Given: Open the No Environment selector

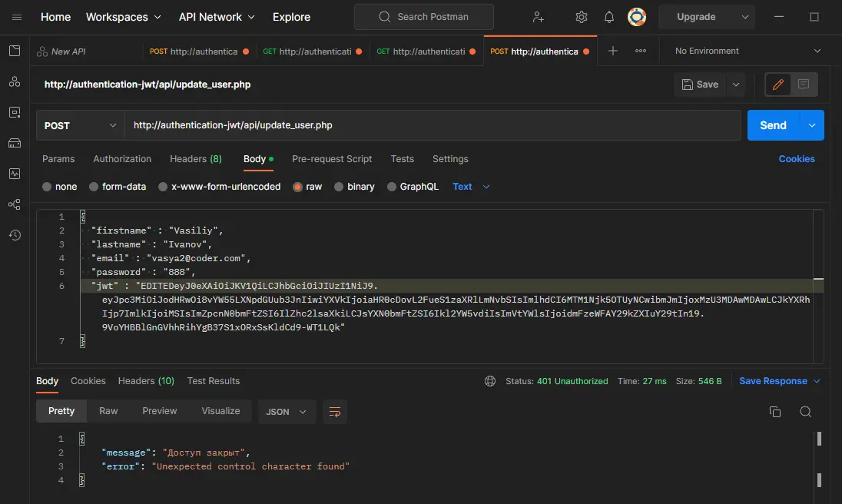Looking at the screenshot, I should [747, 51].
